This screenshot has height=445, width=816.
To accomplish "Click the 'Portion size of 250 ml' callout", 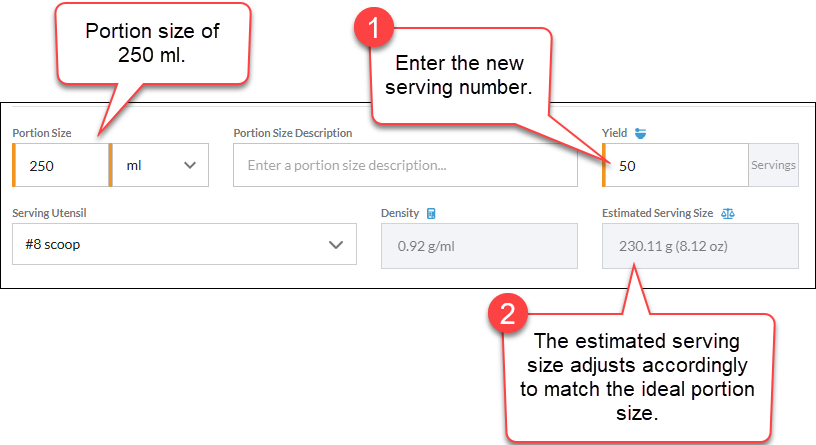I will coord(153,43).
